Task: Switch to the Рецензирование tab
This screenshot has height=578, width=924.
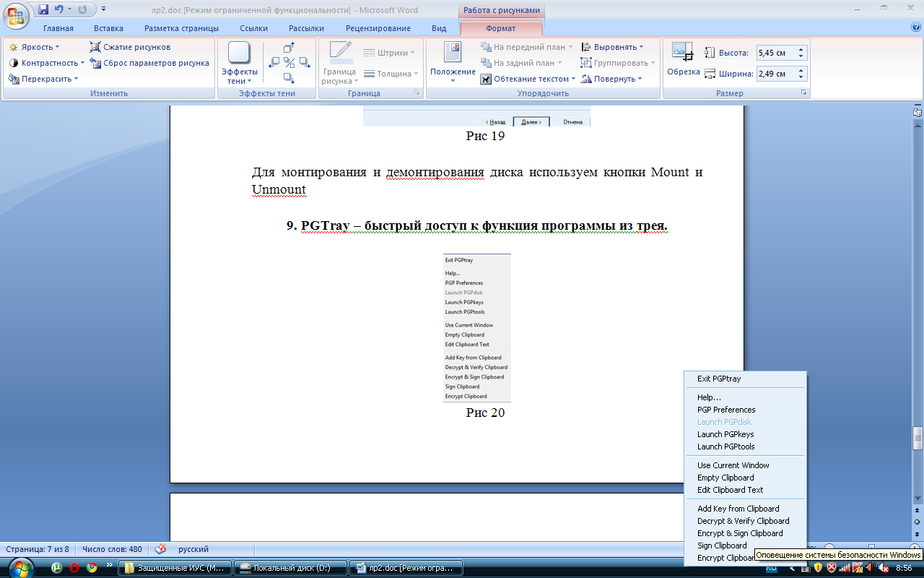Action: [378, 28]
